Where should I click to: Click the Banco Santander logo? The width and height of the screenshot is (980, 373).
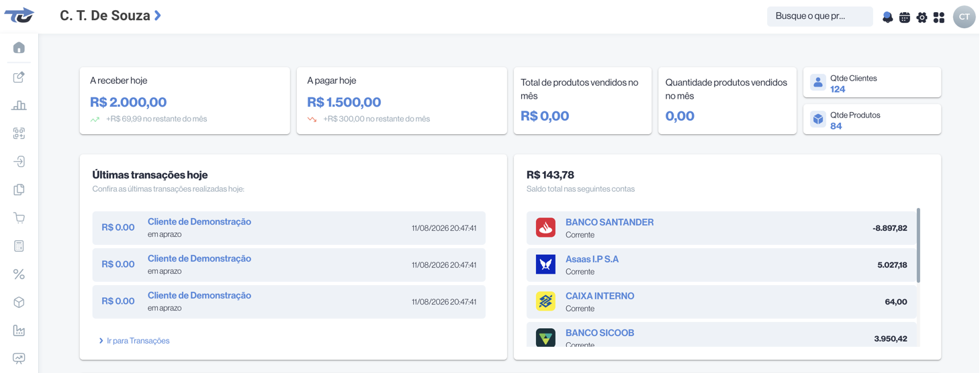pyautogui.click(x=545, y=227)
